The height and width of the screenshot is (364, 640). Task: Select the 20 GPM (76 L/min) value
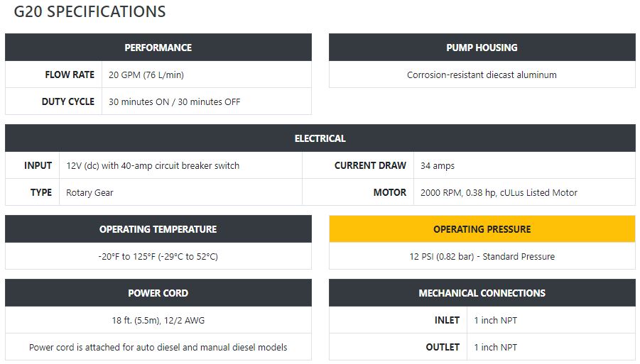pyautogui.click(x=146, y=75)
